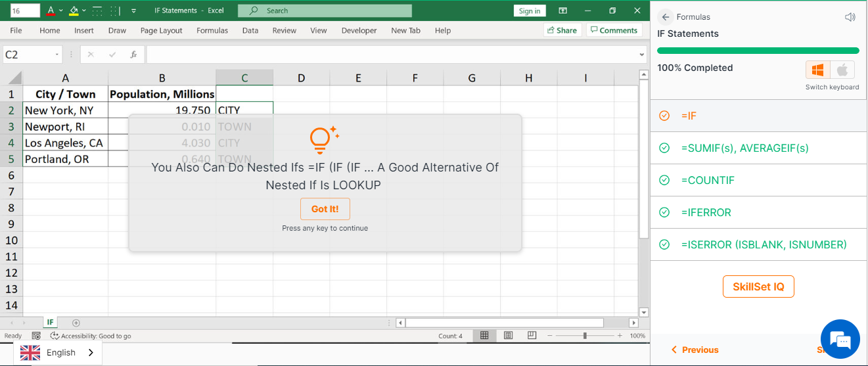Image resolution: width=868 pixels, height=366 pixels.
Task: Open Ribbon Display Options icon
Action: (x=562, y=11)
